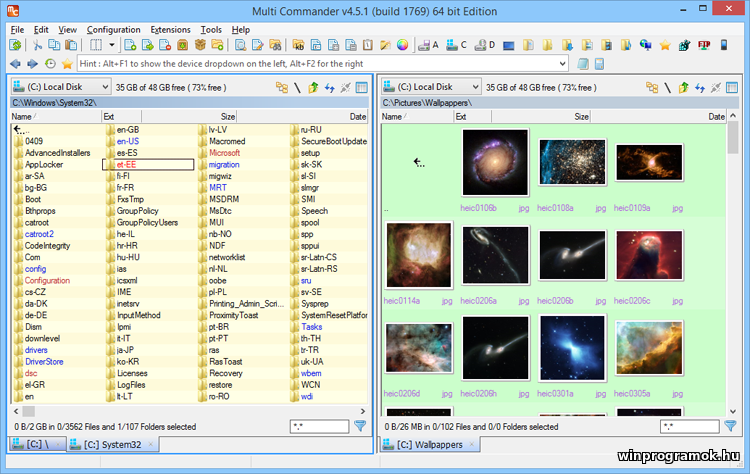Click the new folder icon with green plus
Viewport: 750px width, 474px height.
coord(217,45)
